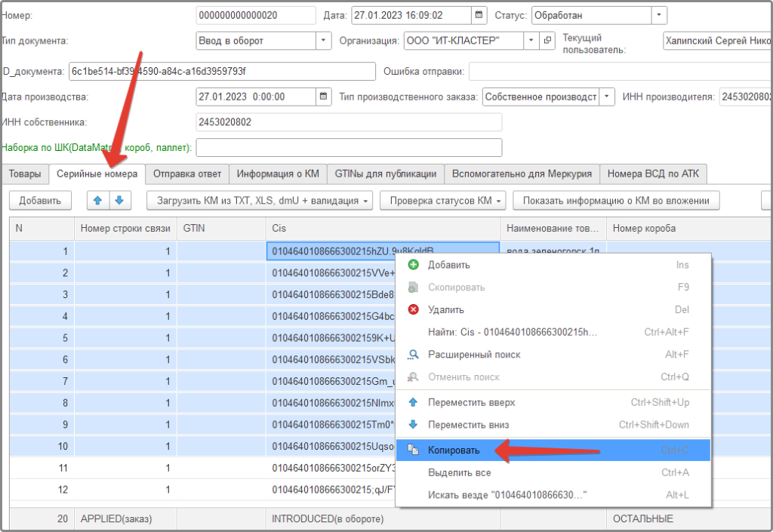Open the organization card icon next to ООО ИТ-КЛАСТЕР
The height and width of the screenshot is (532, 773).
[x=547, y=41]
